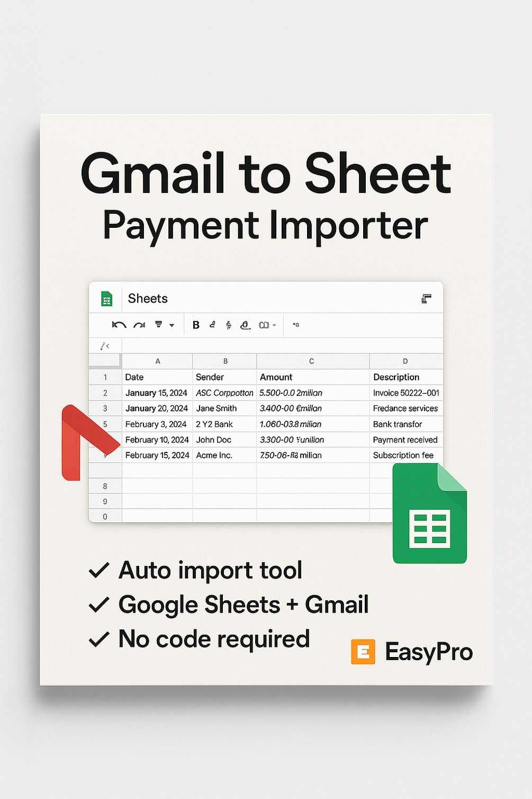Click the green Sheets logo in the header
This screenshot has width=532, height=799.
[x=105, y=298]
